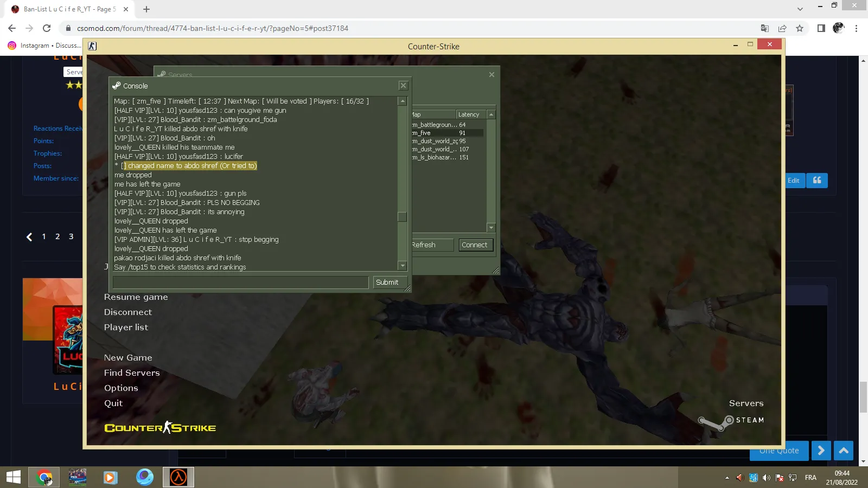Click the browser reload icon
The width and height of the screenshot is (868, 488).
point(47,28)
